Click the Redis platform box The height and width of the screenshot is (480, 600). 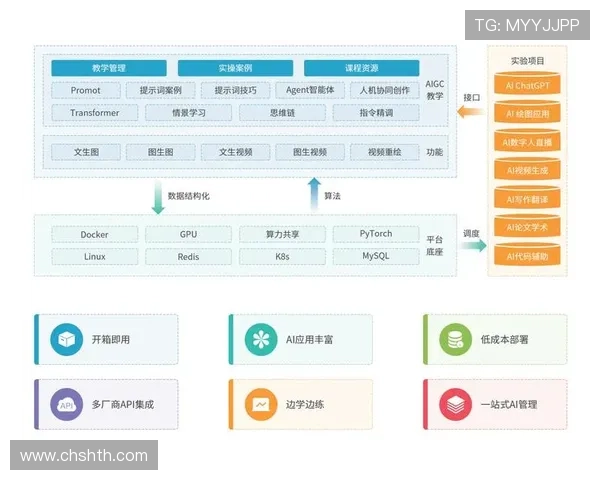(189, 256)
